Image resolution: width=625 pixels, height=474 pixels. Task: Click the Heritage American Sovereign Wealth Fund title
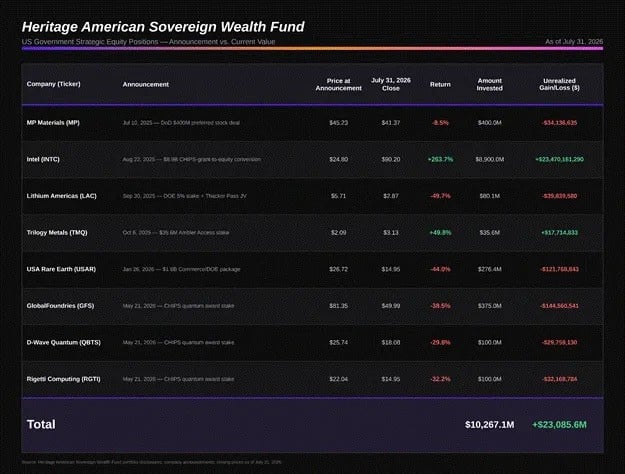click(x=163, y=27)
